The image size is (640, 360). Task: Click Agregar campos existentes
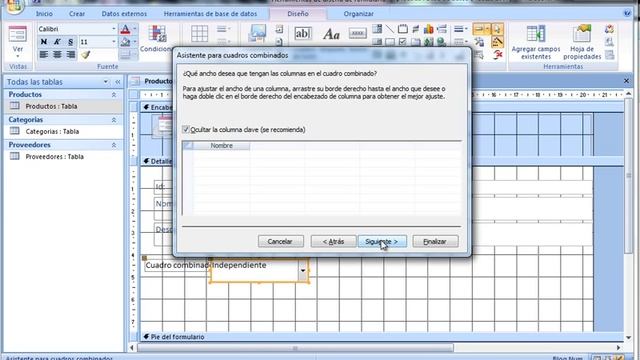(536, 42)
